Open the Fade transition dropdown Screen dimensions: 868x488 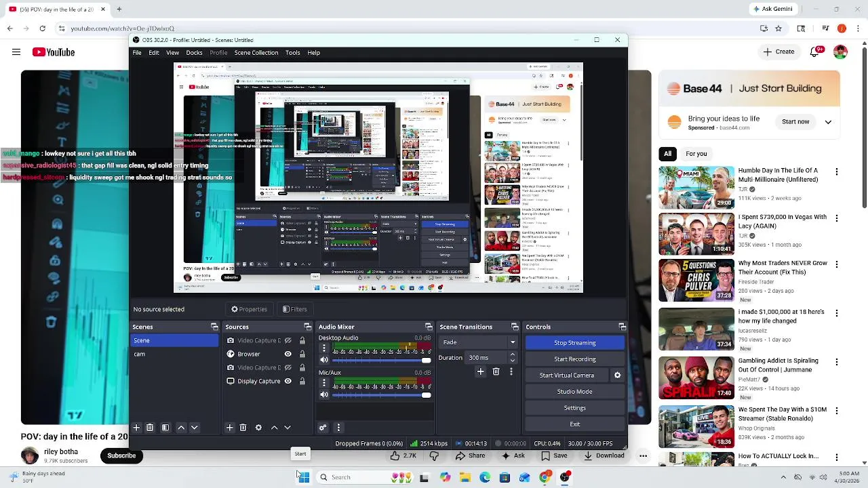click(x=479, y=342)
